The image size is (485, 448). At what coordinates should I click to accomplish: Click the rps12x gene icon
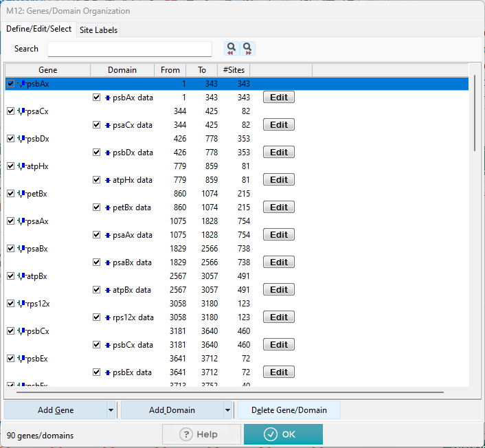coord(21,304)
